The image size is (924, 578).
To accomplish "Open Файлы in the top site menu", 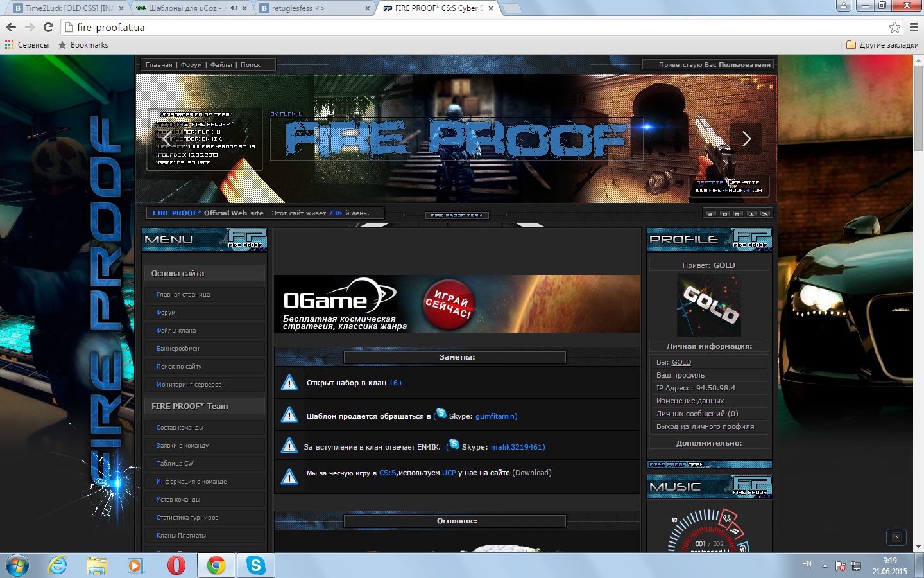I will click(x=221, y=64).
